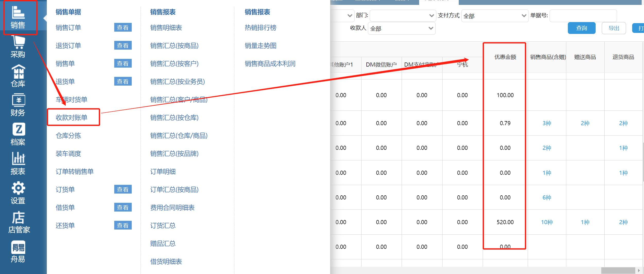Open 热销排行榜 report
The height and width of the screenshot is (274, 644).
(x=261, y=28)
